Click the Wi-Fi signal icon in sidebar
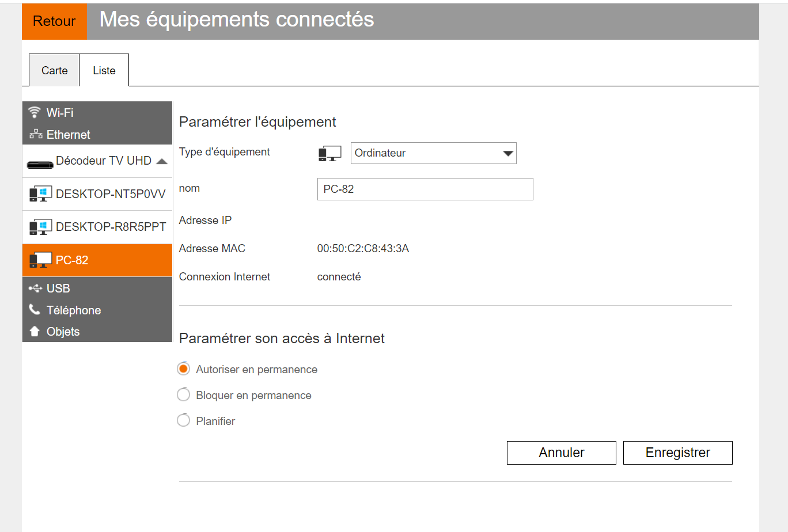Image resolution: width=788 pixels, height=532 pixels. click(35, 112)
